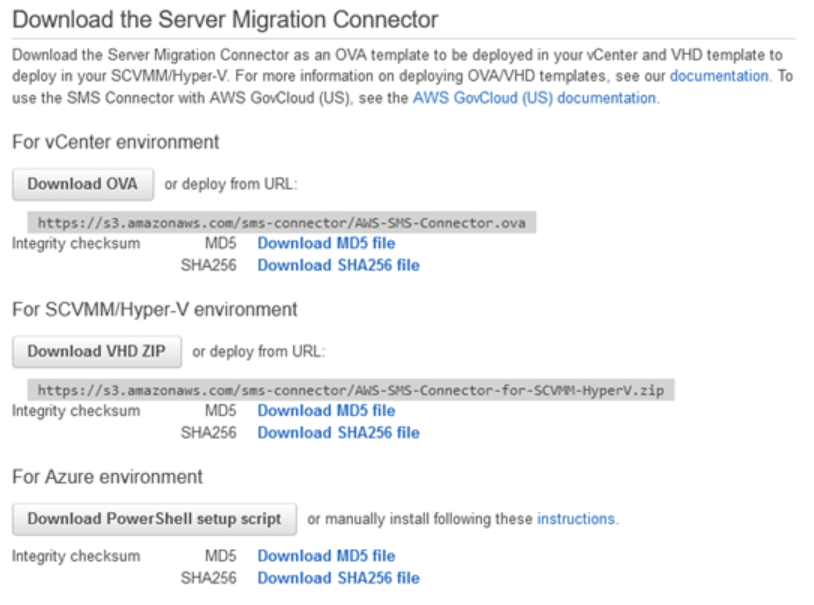Click Download the Server Migration Connector title
Screen dimensions: 814x605
click(x=225, y=20)
